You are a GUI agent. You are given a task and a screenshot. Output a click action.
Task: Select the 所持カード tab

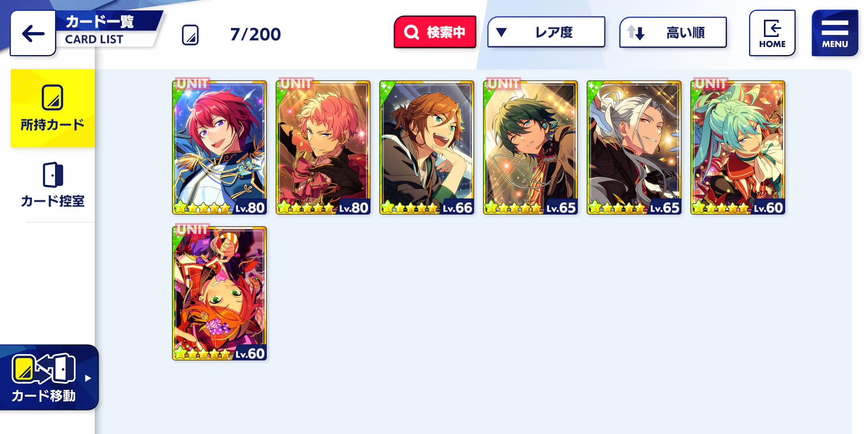(53, 108)
